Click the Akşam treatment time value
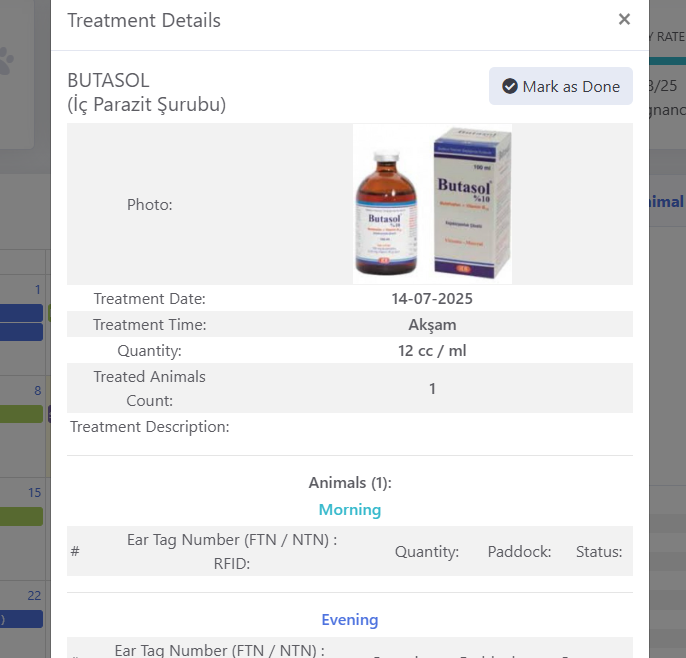Image resolution: width=686 pixels, height=658 pixels. 432,325
